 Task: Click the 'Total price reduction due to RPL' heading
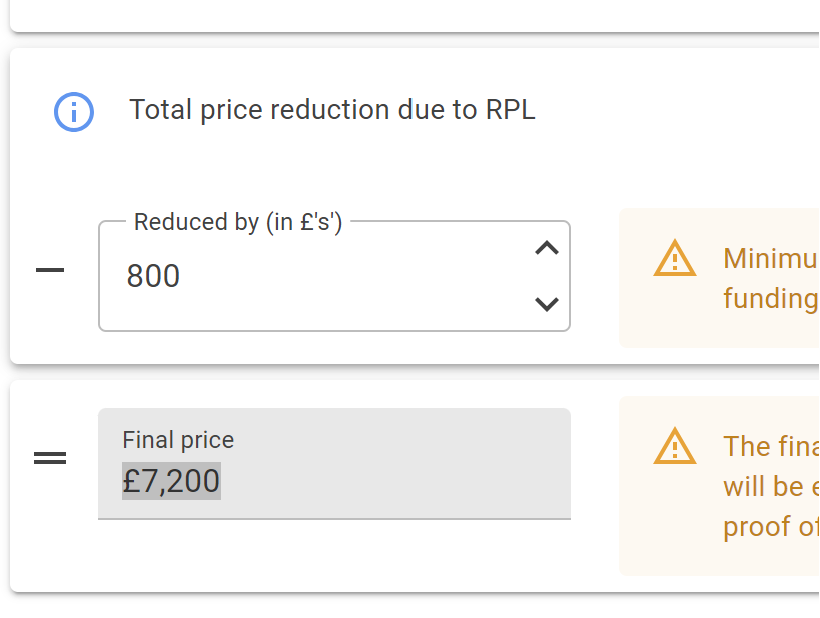click(x=332, y=110)
